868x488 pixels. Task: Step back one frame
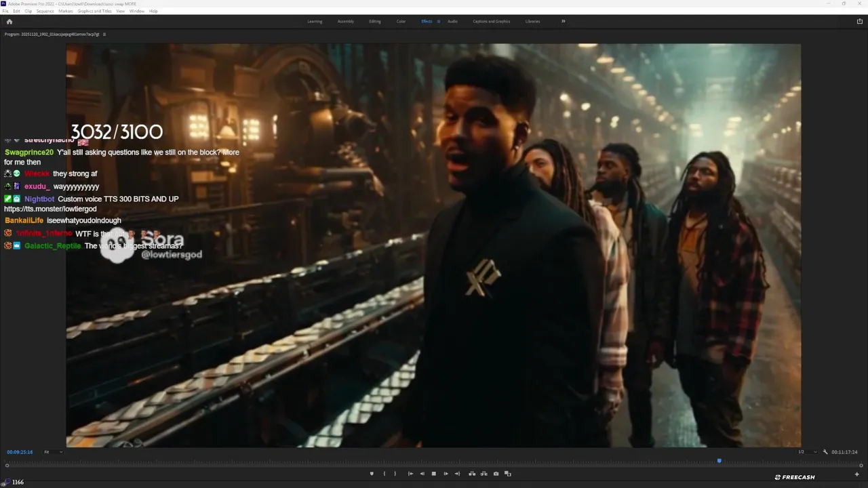422,474
